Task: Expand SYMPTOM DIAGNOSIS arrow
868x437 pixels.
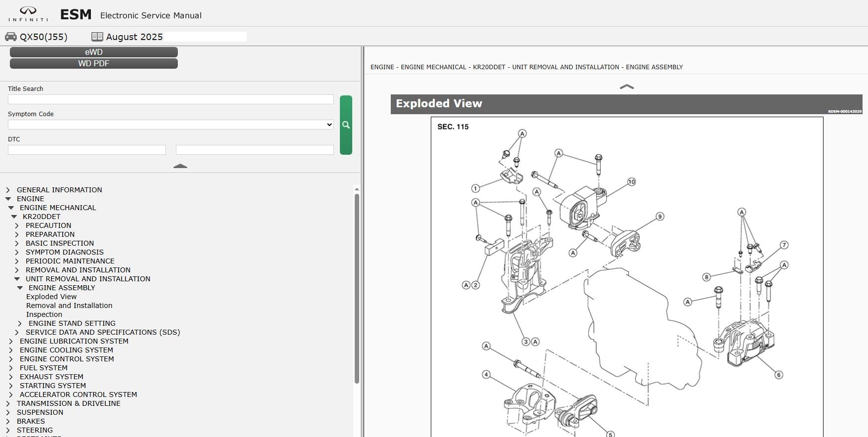Action: [x=17, y=252]
